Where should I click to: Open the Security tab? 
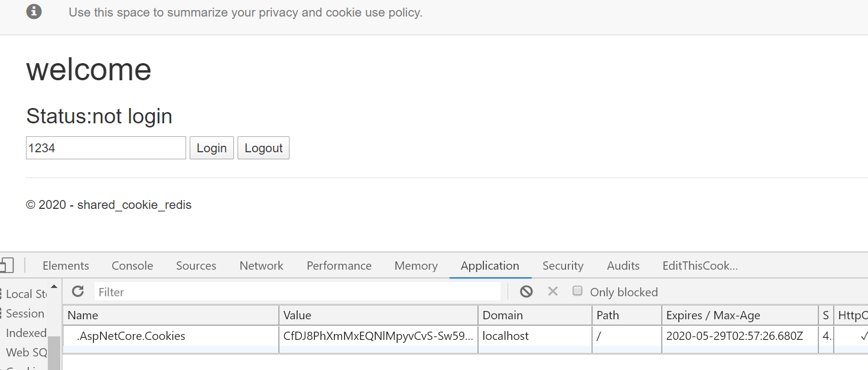click(x=563, y=266)
